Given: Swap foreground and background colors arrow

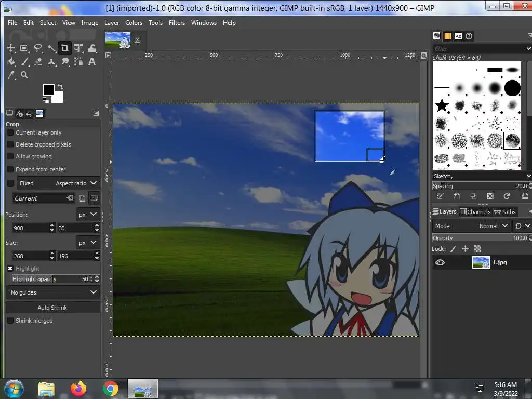Looking at the screenshot, I should [60, 87].
